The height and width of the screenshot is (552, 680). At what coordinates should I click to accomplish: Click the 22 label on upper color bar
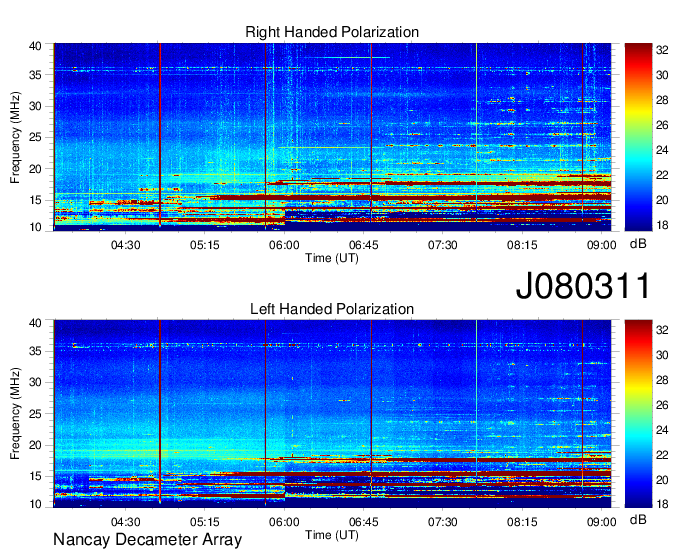click(662, 175)
